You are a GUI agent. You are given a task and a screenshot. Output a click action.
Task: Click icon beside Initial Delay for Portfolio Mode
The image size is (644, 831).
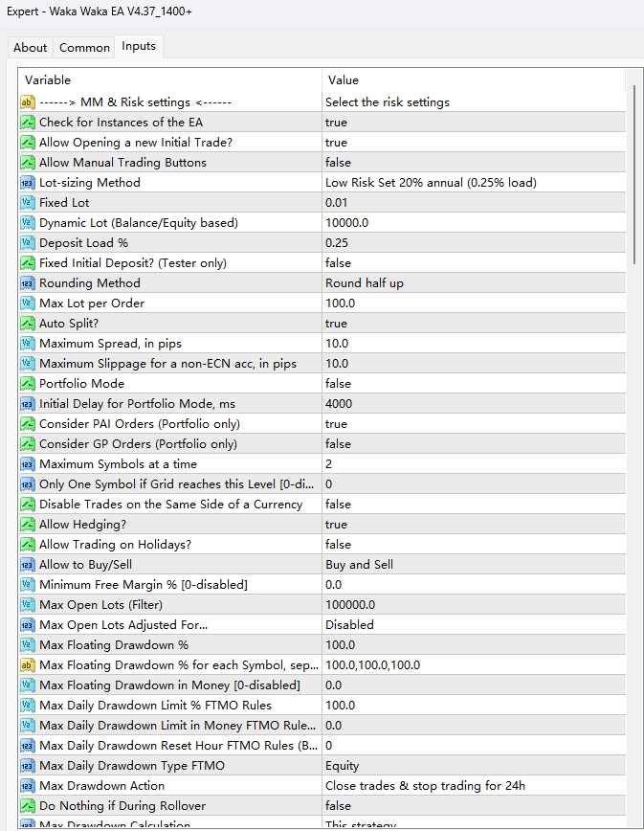click(28, 404)
